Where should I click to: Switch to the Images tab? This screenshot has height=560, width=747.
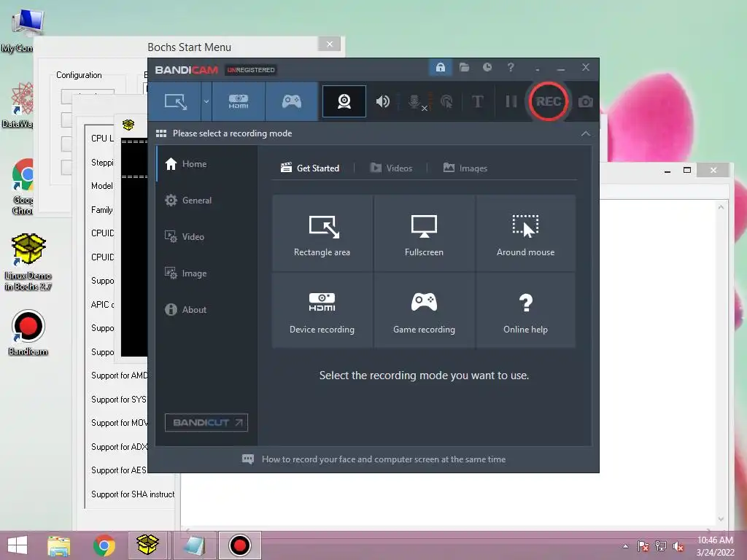(465, 168)
